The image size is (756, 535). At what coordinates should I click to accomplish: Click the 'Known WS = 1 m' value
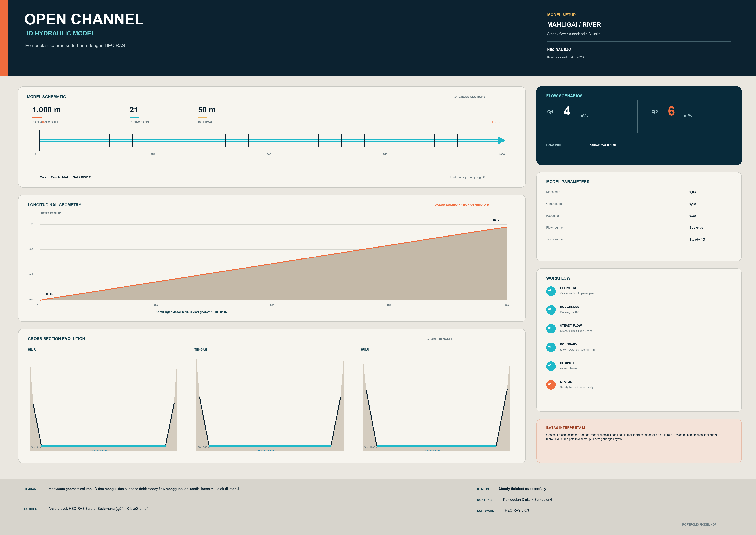point(603,145)
